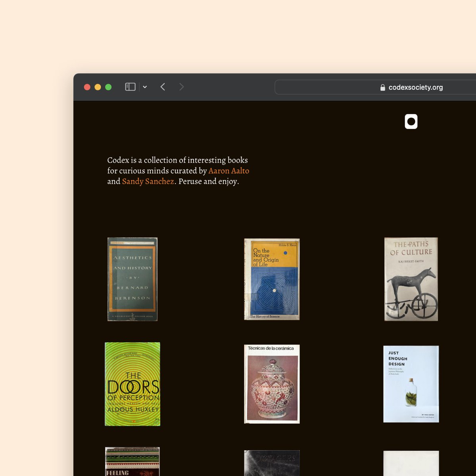This screenshot has height=476, width=476.
Task: Open On the Nature and Origin of Life cover
Action: (272, 279)
